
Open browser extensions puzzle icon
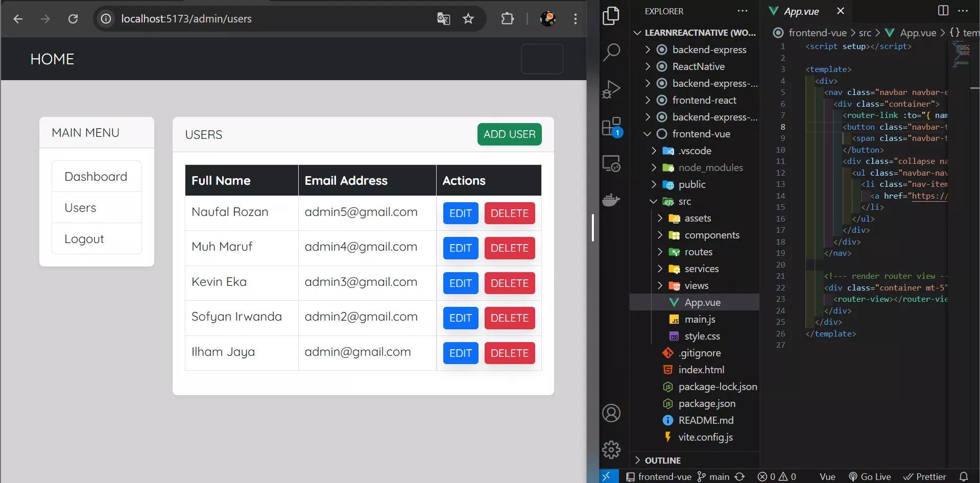click(x=507, y=19)
